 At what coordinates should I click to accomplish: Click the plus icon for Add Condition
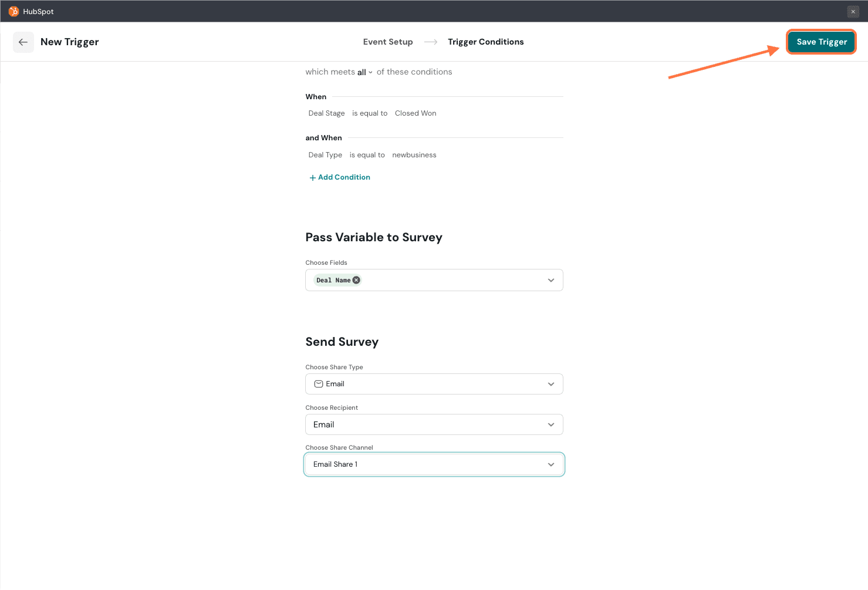point(312,178)
